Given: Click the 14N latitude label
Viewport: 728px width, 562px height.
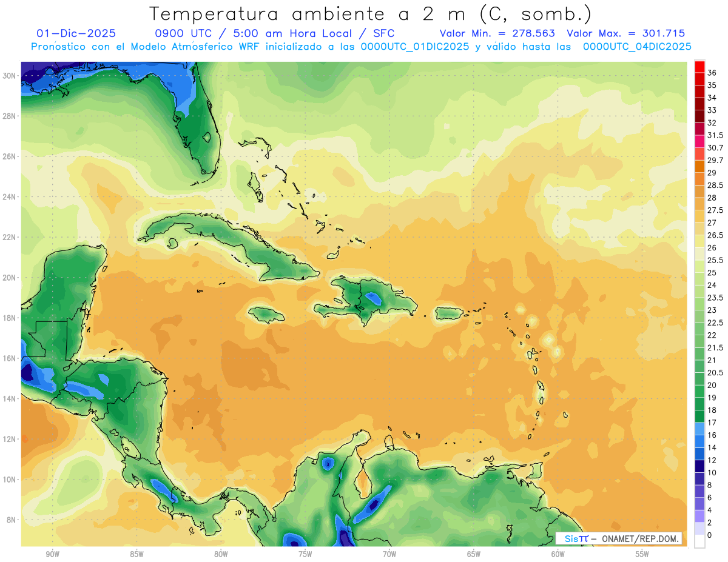Looking at the screenshot, I should (x=10, y=399).
